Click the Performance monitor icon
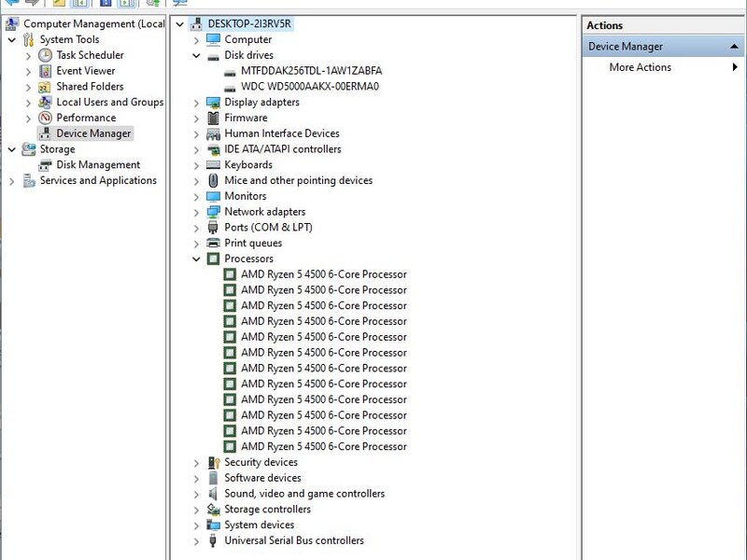Screen dimensions: 747x560 tap(45, 118)
